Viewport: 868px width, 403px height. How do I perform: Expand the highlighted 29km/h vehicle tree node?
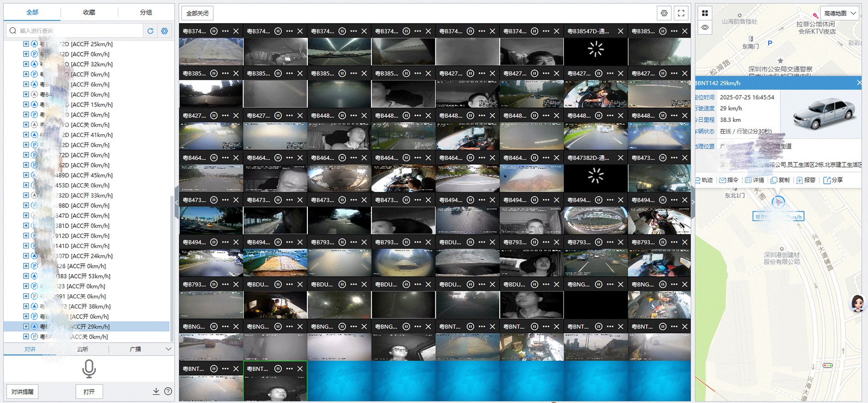coord(26,327)
